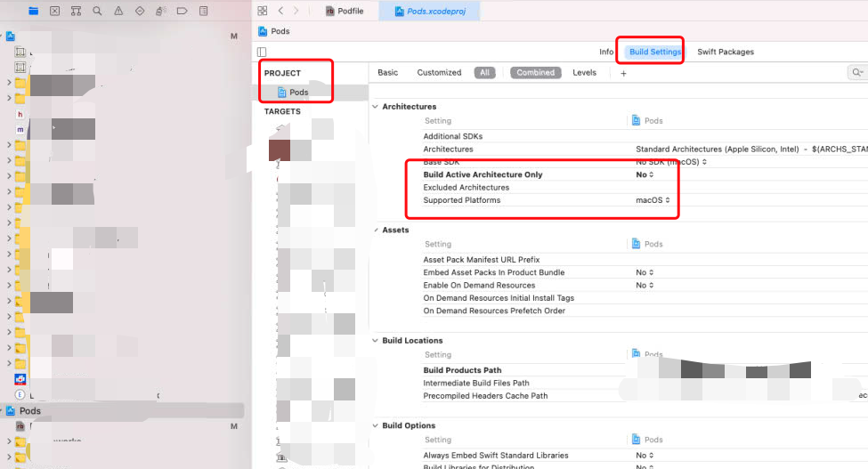Open the Project navigator folder icon
Image resolution: width=868 pixels, height=469 pixels.
pos(33,11)
